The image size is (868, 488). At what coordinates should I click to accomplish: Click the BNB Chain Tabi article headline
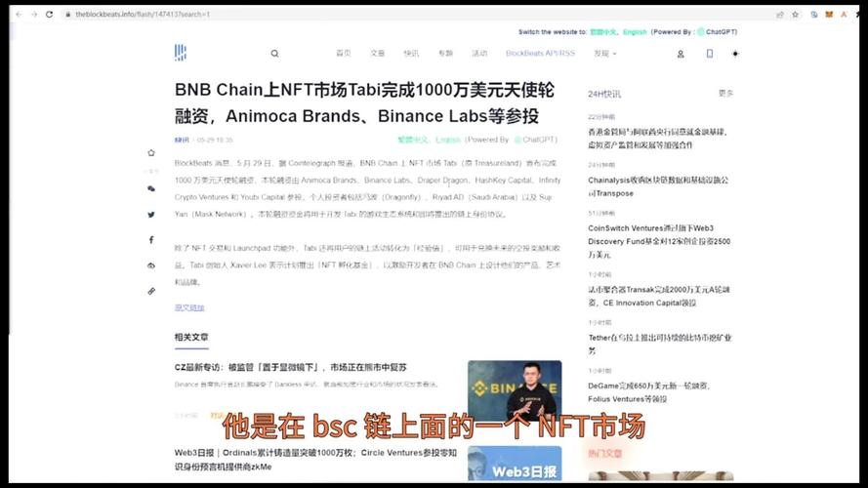pos(365,102)
